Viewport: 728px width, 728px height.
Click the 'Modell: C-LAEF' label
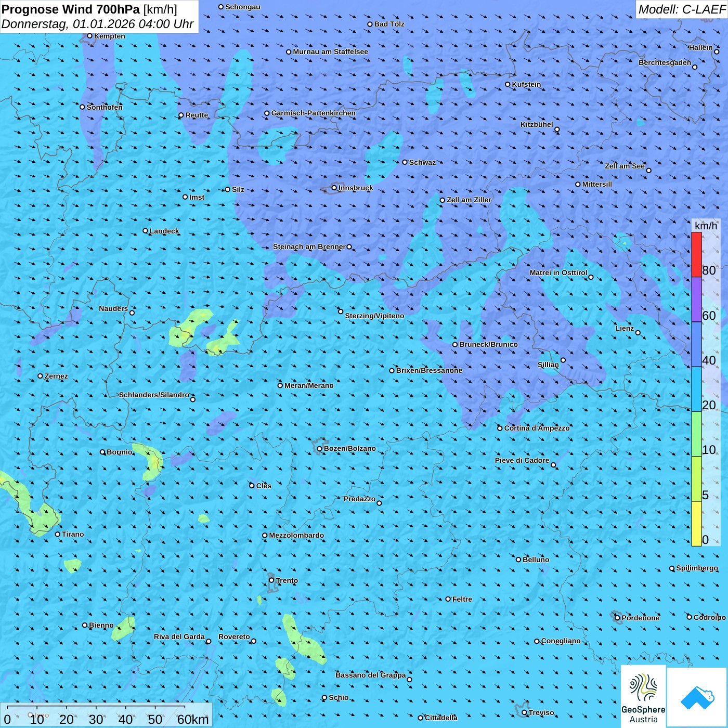(682, 9)
